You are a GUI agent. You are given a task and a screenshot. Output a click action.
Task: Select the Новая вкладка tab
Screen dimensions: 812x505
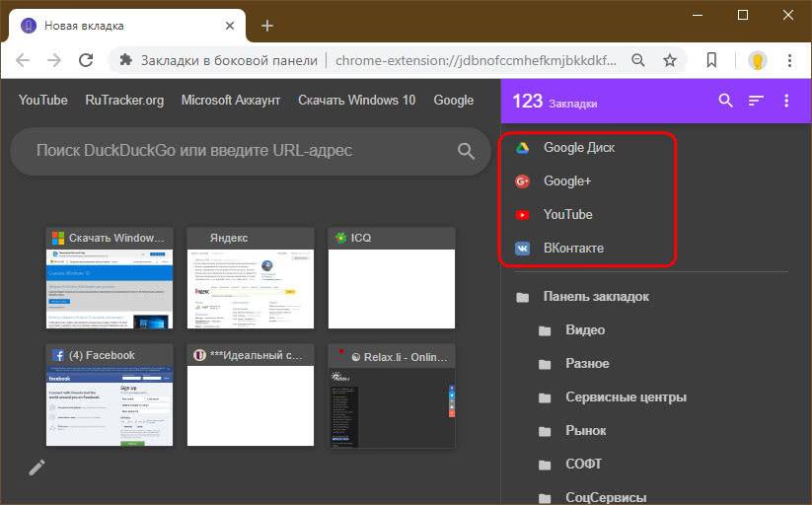point(127,26)
